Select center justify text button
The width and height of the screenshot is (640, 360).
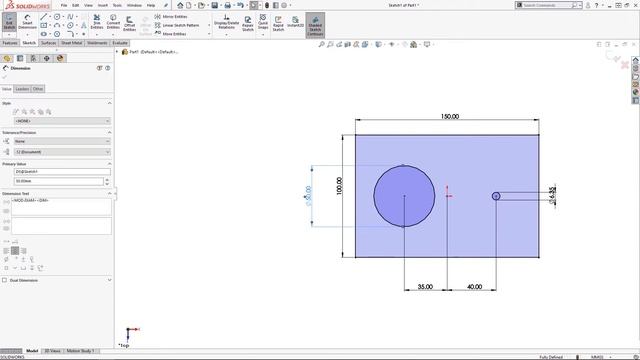pos(15,251)
